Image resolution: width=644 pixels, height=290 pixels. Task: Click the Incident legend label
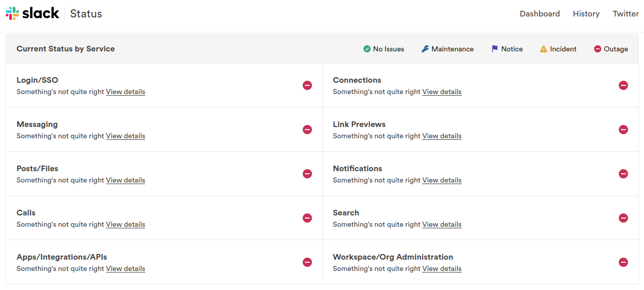click(563, 49)
